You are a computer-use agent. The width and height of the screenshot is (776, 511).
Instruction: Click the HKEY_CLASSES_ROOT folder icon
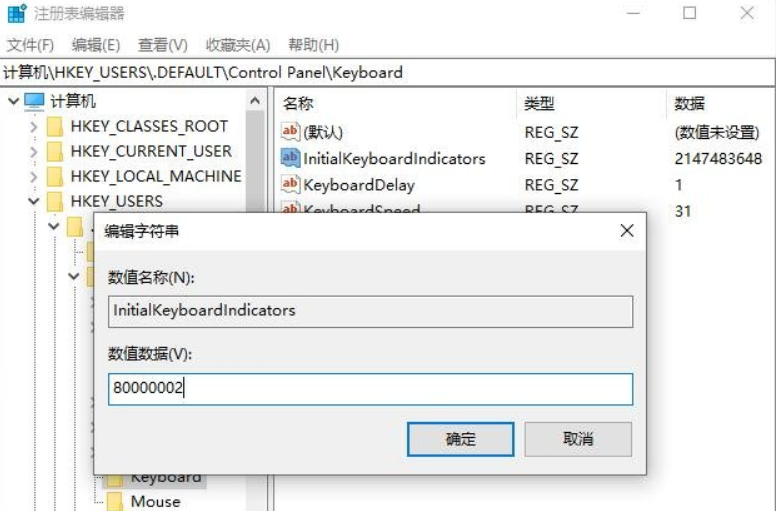coord(54,127)
